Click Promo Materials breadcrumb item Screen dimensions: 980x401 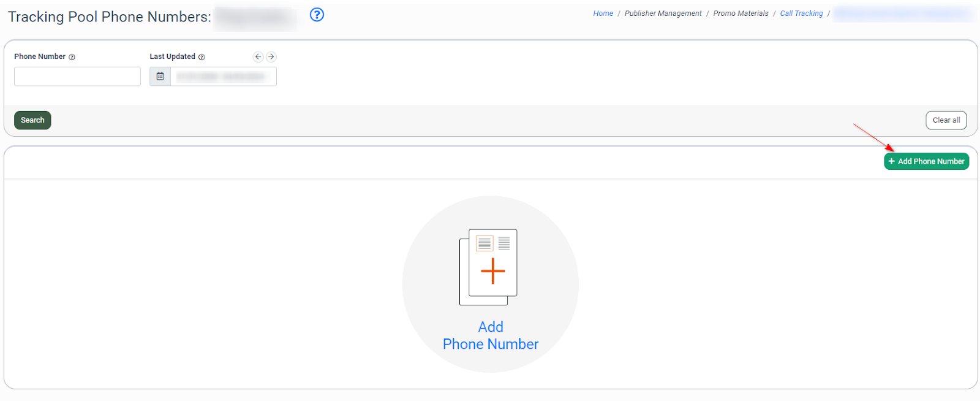[741, 13]
